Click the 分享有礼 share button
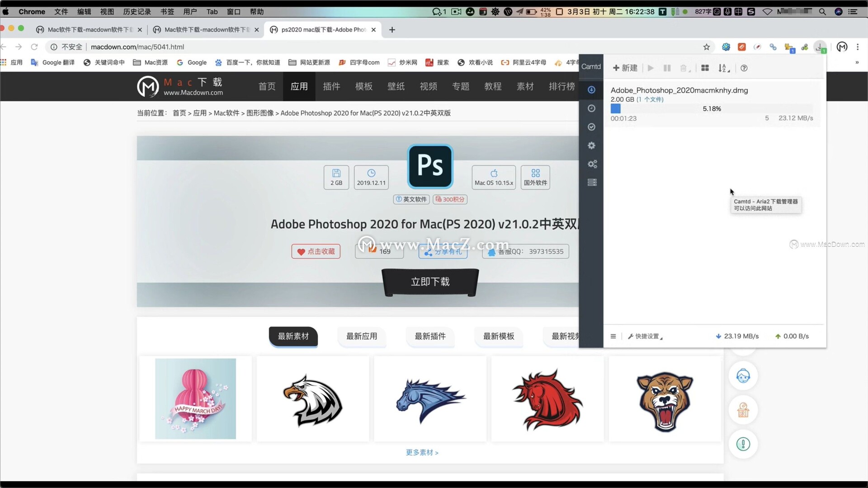 coord(443,252)
